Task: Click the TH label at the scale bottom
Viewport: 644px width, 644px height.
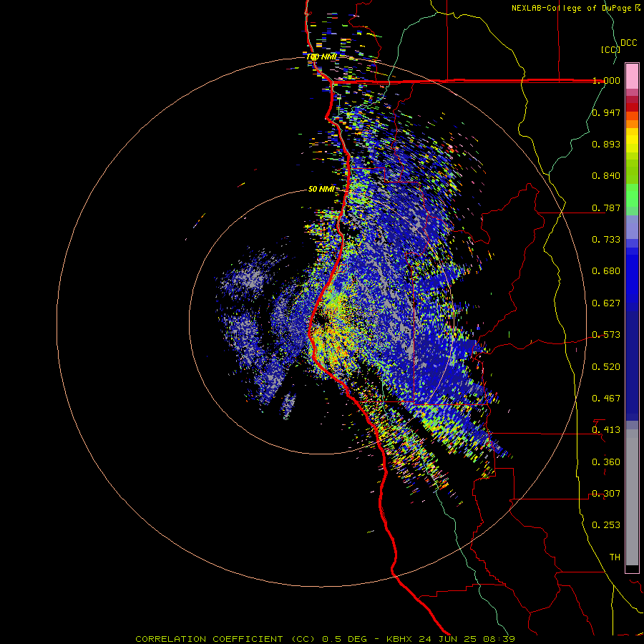Action: click(x=615, y=557)
